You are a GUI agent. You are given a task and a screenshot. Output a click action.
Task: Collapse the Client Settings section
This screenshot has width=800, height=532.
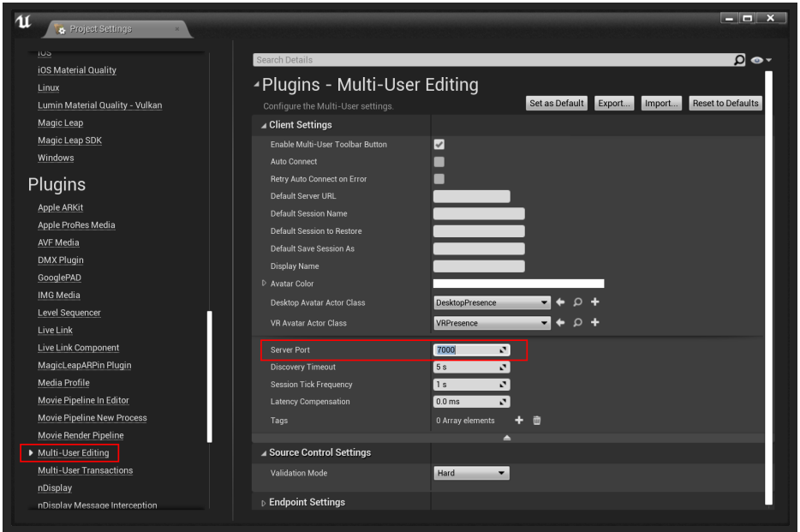[x=264, y=125]
